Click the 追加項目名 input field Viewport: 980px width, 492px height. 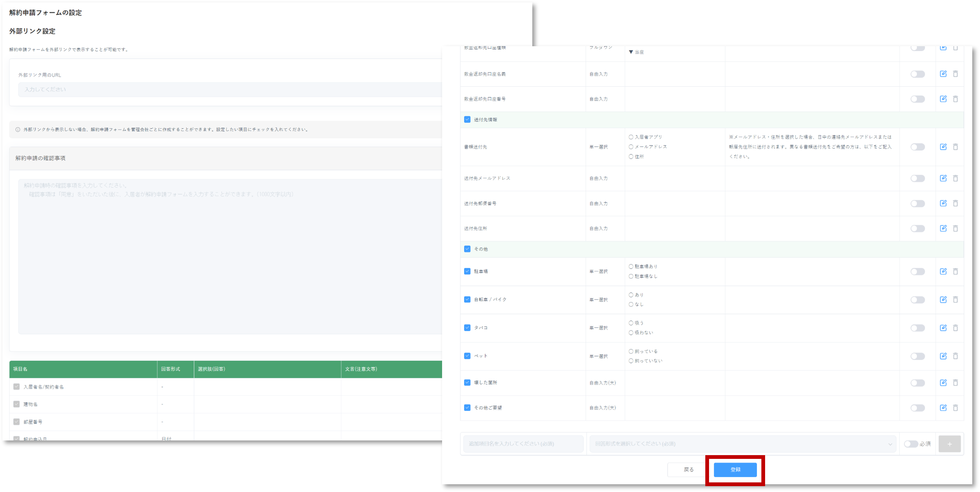click(523, 444)
